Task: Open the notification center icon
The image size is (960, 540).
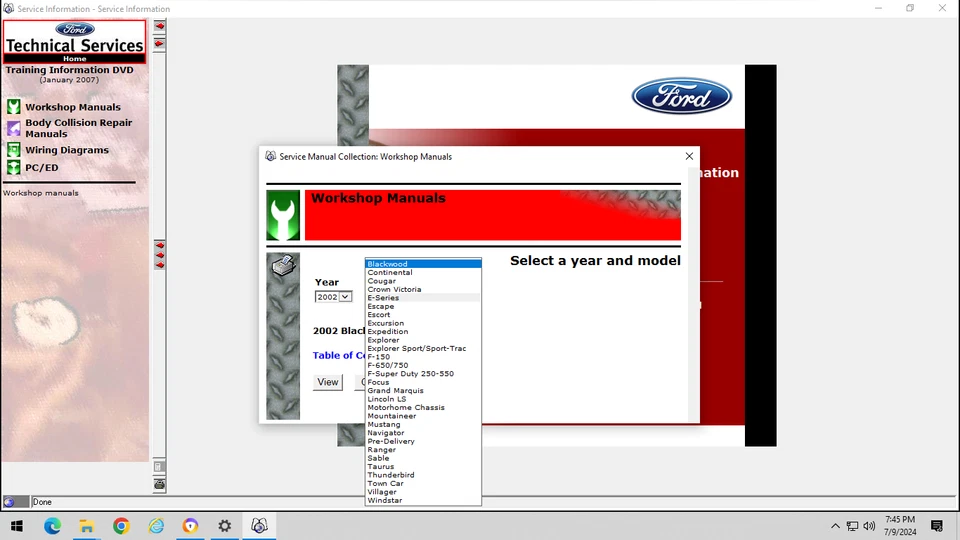Action: click(937, 526)
